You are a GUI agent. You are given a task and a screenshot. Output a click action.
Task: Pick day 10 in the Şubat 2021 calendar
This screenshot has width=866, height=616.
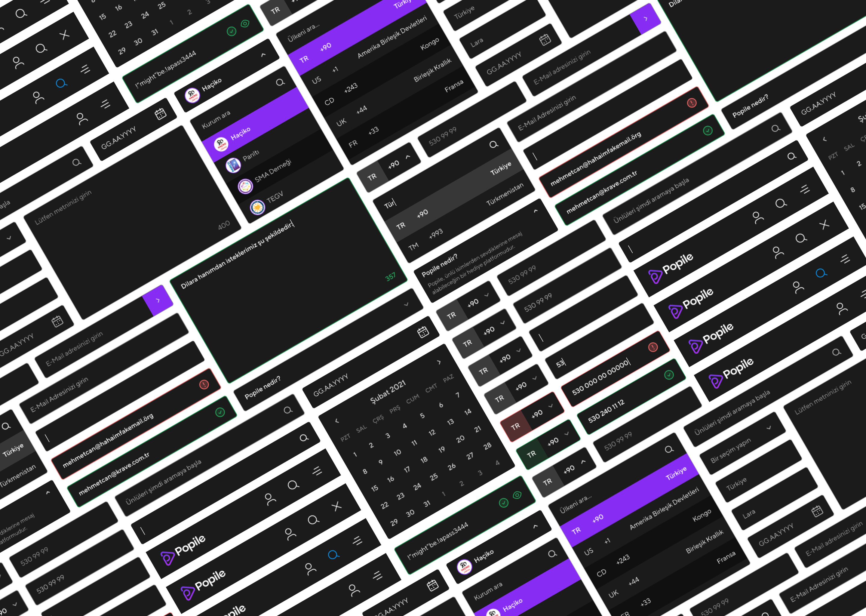click(x=397, y=452)
